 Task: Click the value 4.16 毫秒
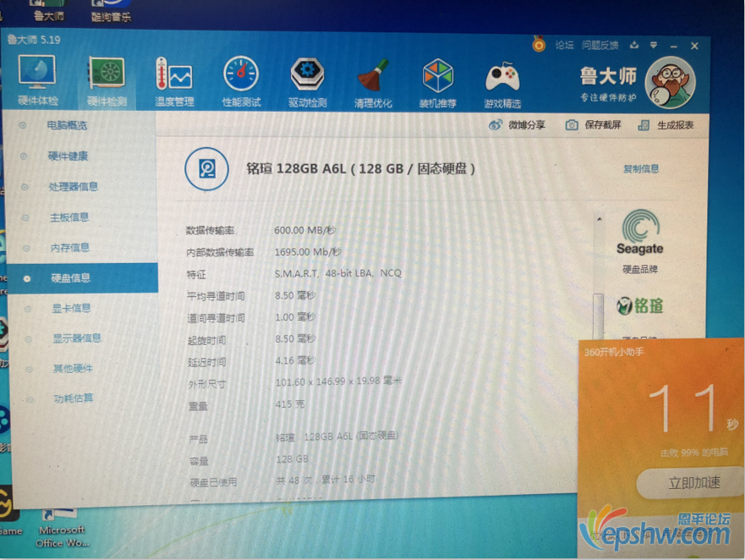(x=295, y=361)
